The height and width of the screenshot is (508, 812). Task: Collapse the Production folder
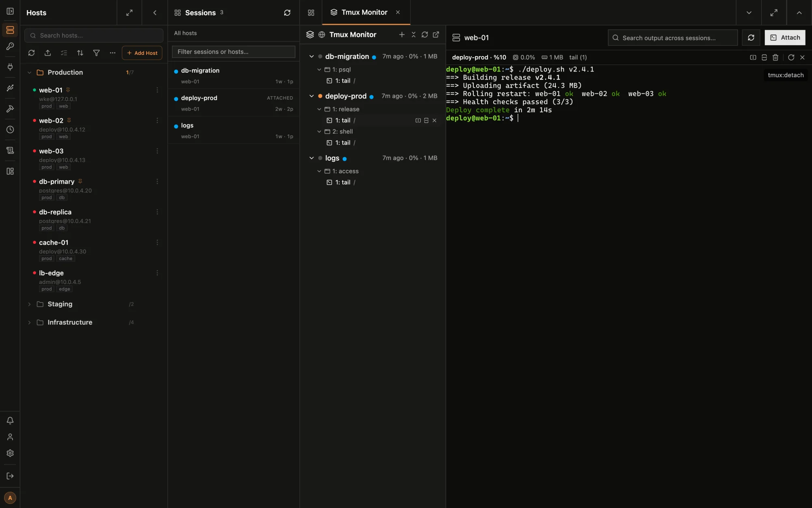pyautogui.click(x=29, y=72)
